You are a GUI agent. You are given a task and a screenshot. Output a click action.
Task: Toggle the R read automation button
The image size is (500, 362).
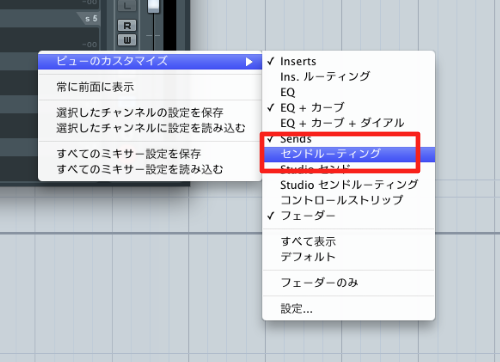click(x=127, y=26)
